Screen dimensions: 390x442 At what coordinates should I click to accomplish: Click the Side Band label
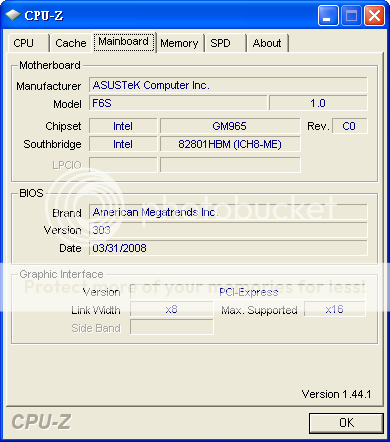(96, 328)
